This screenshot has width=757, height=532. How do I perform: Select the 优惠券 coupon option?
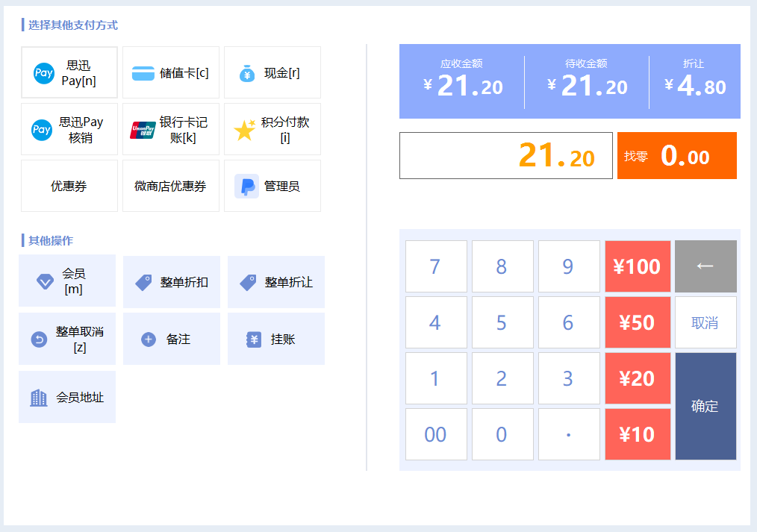click(x=69, y=186)
